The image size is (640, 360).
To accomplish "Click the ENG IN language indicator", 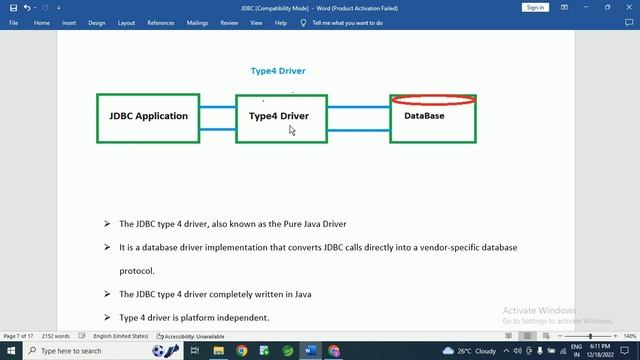I will coord(576,351).
